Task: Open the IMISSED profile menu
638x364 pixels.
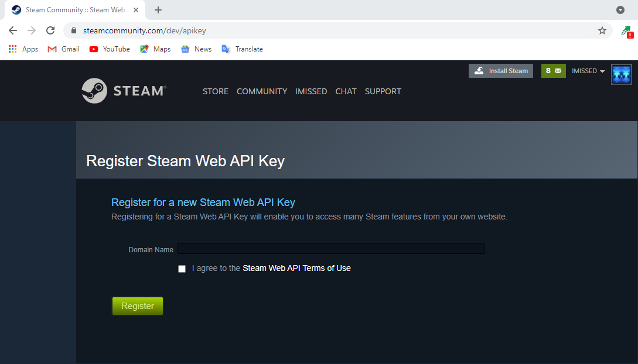Action: pos(311,91)
